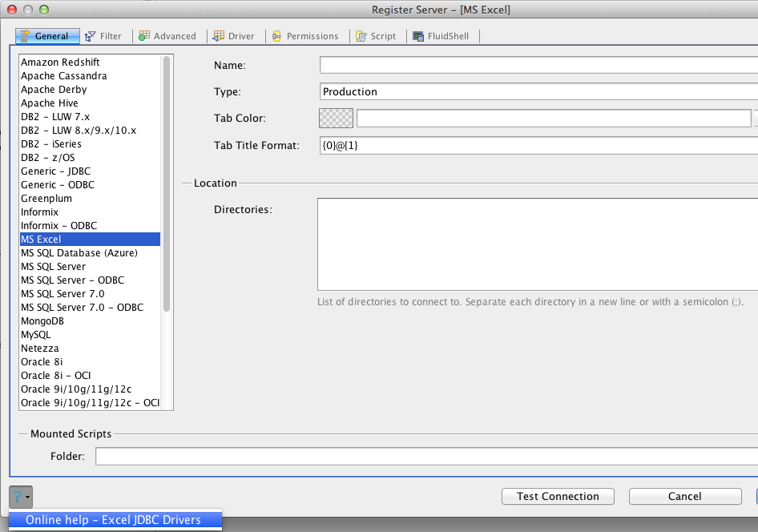Viewport: 758px width, 532px height.
Task: Select MS SQL Server 7.0 – ODBC
Action: 90,308
